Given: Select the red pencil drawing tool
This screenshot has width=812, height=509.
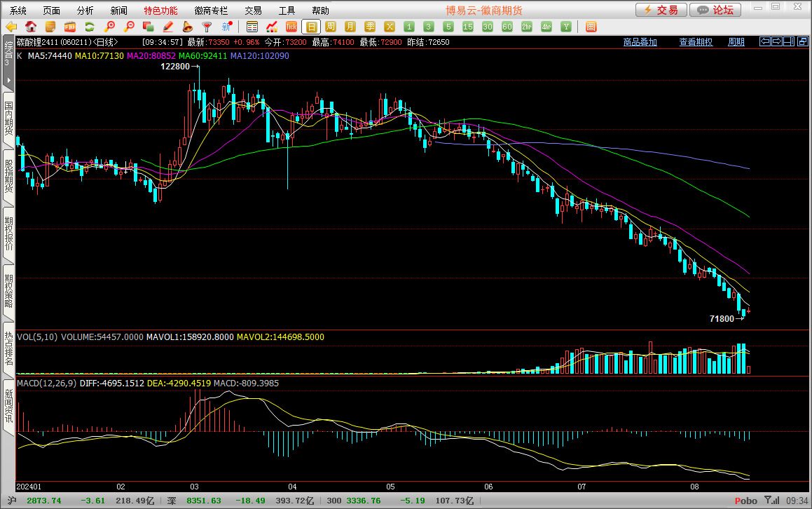Looking at the screenshot, I should pyautogui.click(x=167, y=27).
